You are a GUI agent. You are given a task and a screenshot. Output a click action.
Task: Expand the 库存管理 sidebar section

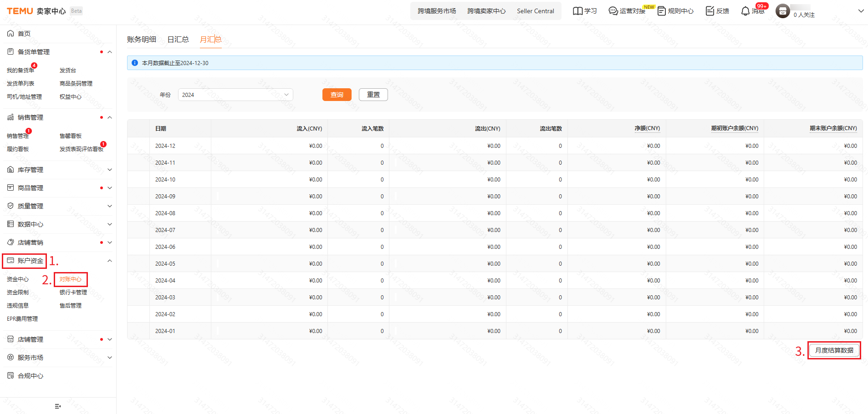109,170
